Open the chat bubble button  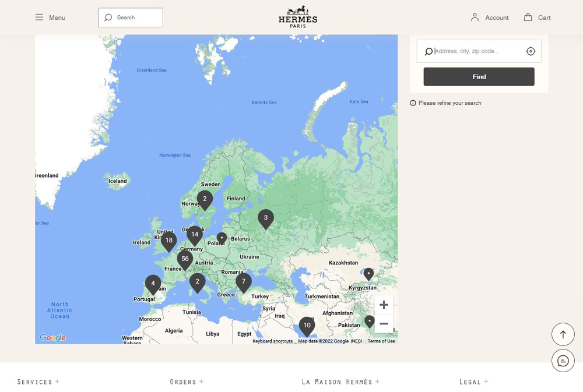click(x=563, y=361)
